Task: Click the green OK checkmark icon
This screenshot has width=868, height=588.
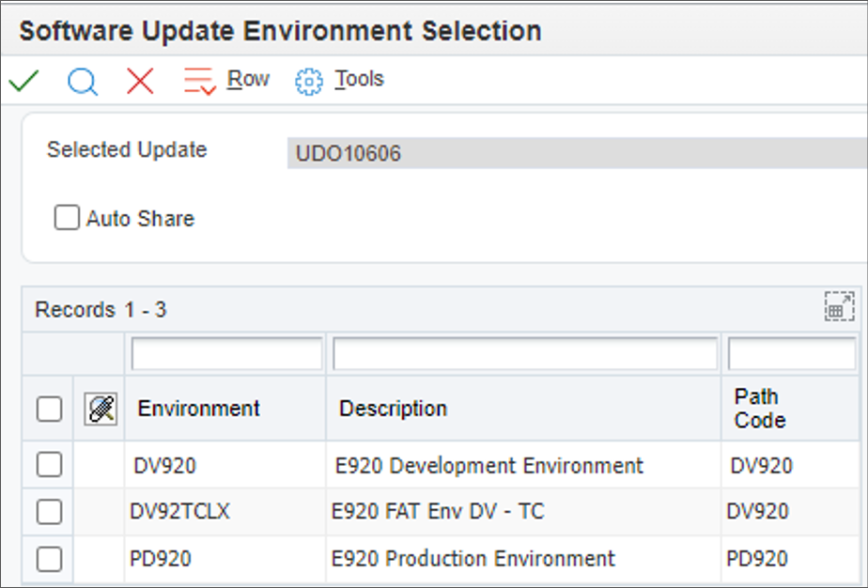Action: (23, 81)
